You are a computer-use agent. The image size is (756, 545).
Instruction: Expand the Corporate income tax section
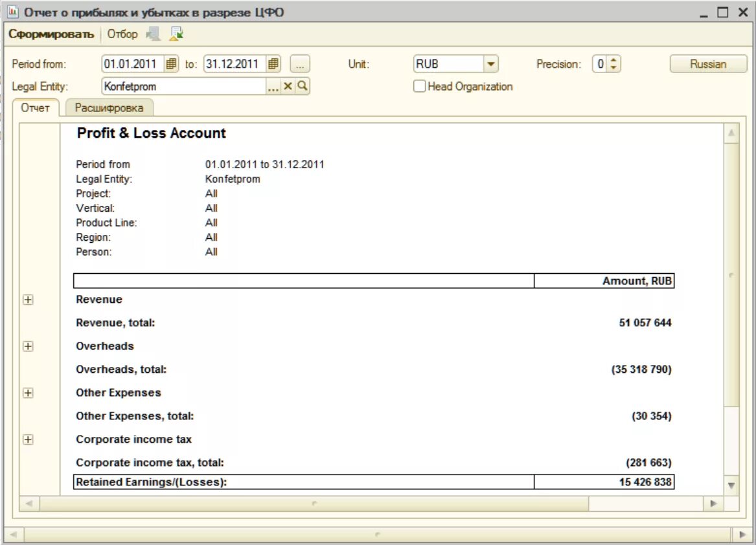28,439
